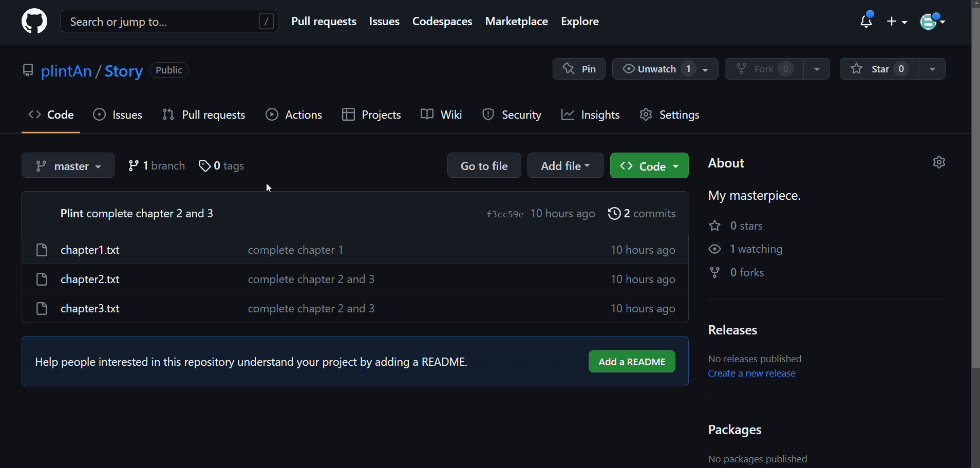Open Explore in top navigation

click(x=580, y=22)
